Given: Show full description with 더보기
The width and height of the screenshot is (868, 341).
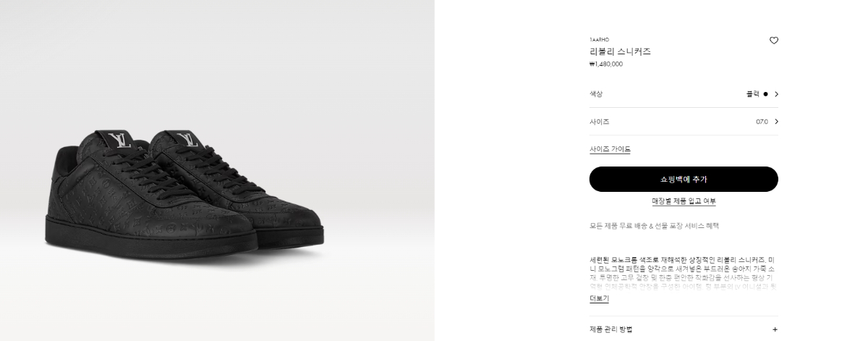Looking at the screenshot, I should [599, 298].
